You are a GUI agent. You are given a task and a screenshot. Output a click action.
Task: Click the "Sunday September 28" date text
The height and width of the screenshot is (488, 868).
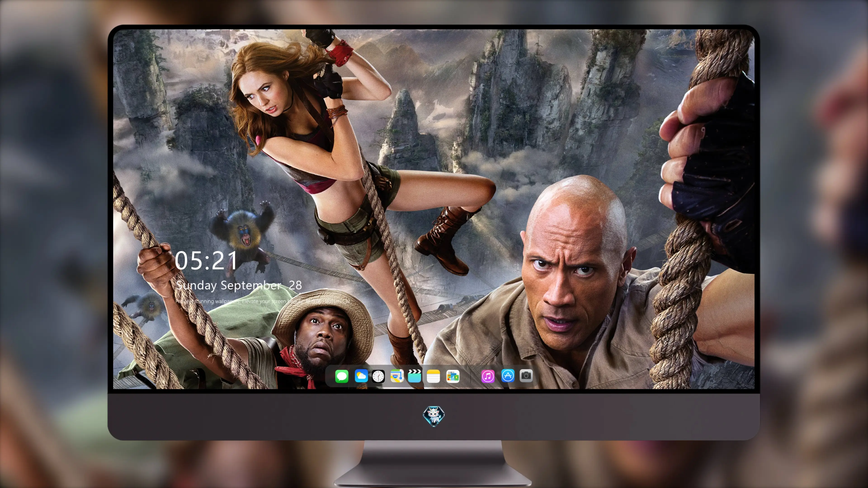[239, 285]
